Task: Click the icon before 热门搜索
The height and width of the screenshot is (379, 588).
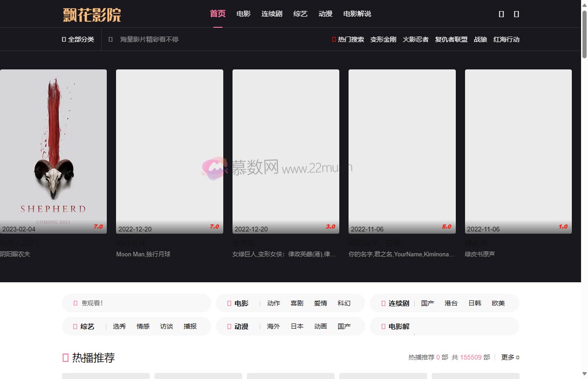Action: (x=334, y=39)
